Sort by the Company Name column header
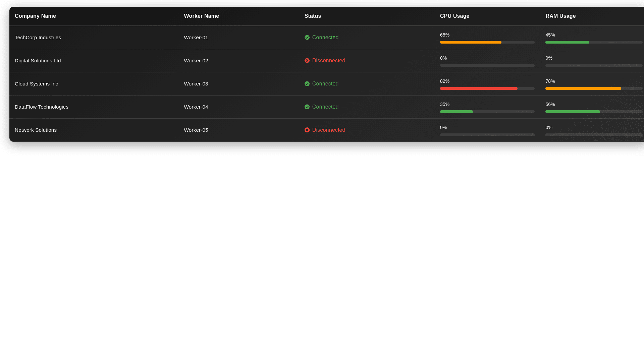The image size is (644, 362). coord(35,16)
